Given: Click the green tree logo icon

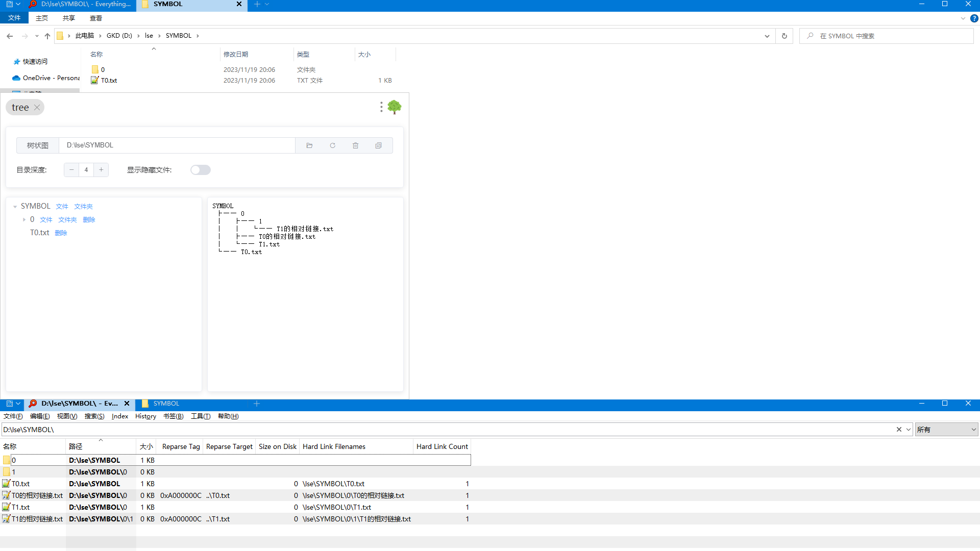Looking at the screenshot, I should click(394, 107).
